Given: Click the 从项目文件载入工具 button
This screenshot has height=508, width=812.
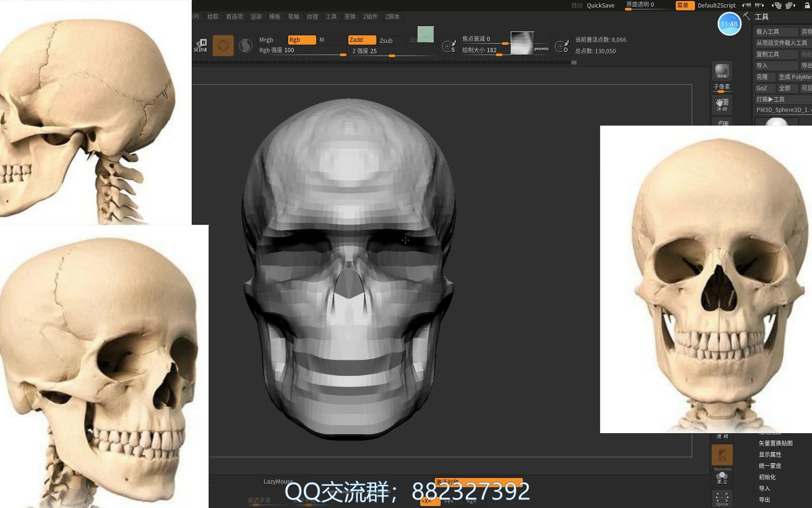Looking at the screenshot, I should click(783, 43).
